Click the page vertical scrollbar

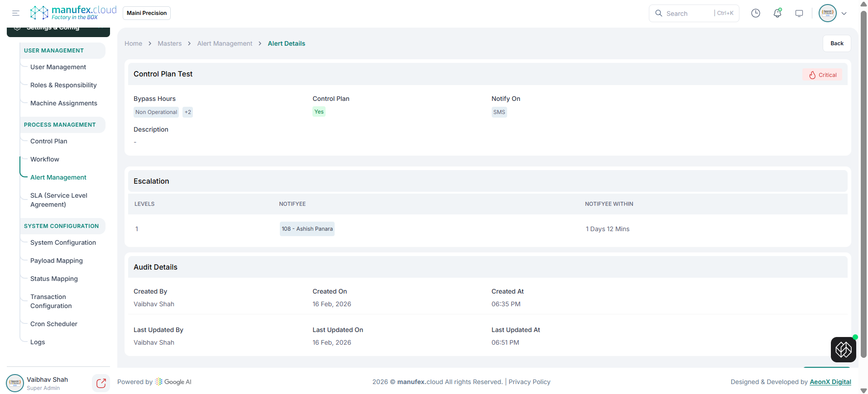[863, 181]
